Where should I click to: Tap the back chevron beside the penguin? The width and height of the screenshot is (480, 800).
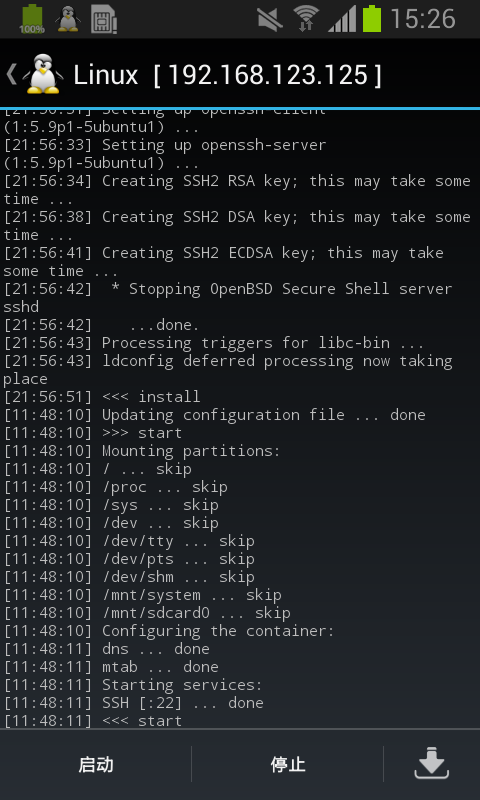[11, 74]
